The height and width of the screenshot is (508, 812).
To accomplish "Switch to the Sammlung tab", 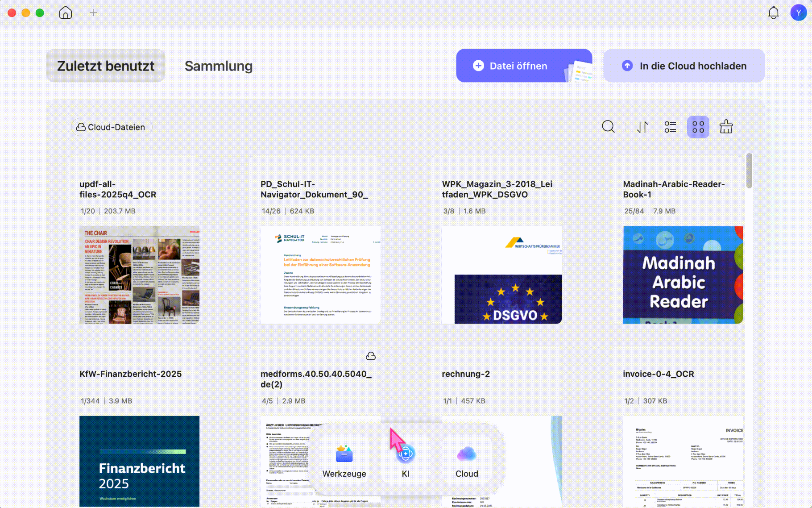I will pos(219,66).
